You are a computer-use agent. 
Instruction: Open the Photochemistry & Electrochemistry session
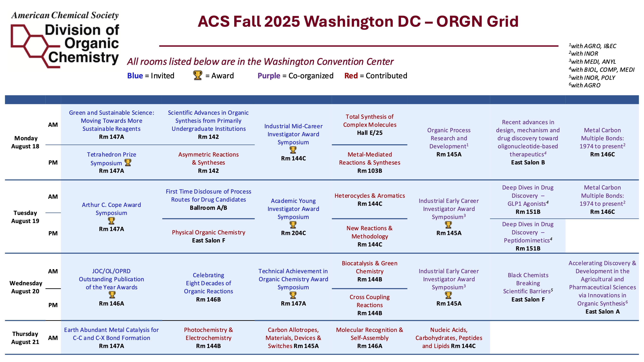click(x=208, y=334)
